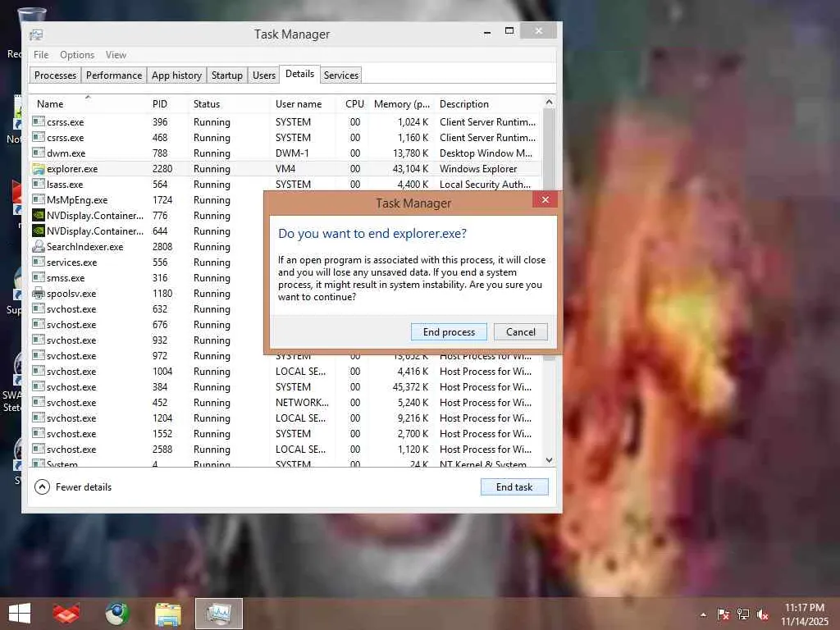
Task: Switch to the Performance tab
Action: [x=114, y=75]
